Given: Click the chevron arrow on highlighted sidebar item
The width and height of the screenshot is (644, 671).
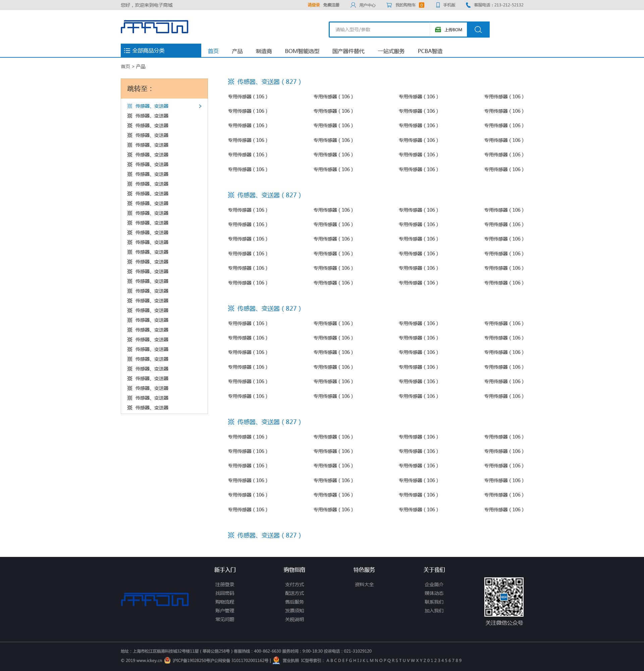Looking at the screenshot, I should 200,106.
